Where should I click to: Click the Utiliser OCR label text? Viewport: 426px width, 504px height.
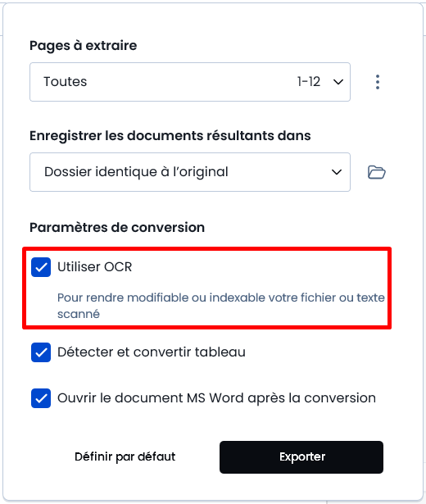pyautogui.click(x=94, y=267)
